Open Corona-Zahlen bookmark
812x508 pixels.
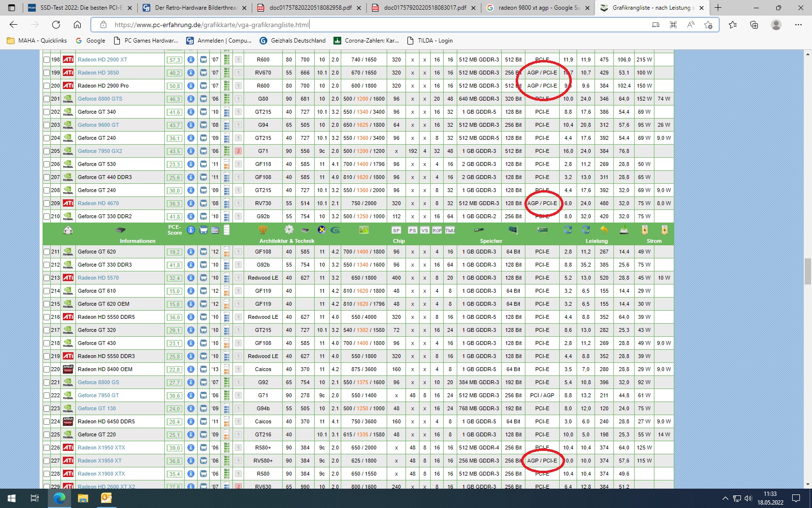[x=366, y=41]
